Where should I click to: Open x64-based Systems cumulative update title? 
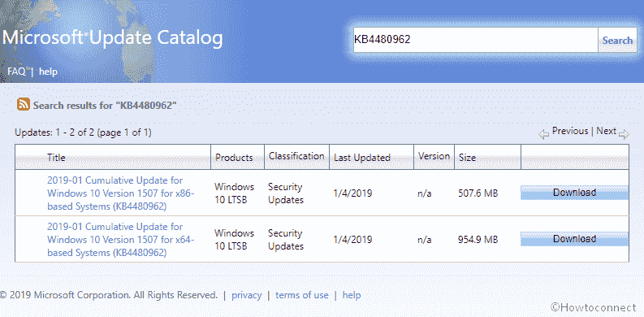tap(121, 240)
